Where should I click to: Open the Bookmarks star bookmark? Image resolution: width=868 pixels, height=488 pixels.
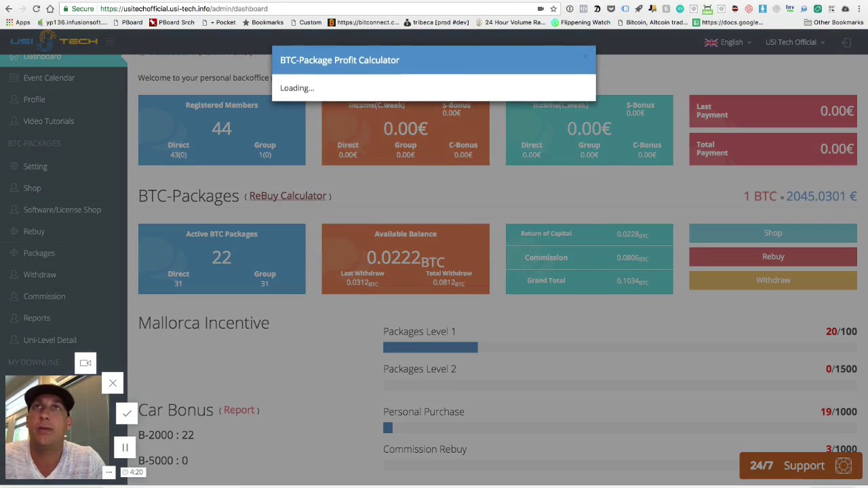tap(263, 22)
